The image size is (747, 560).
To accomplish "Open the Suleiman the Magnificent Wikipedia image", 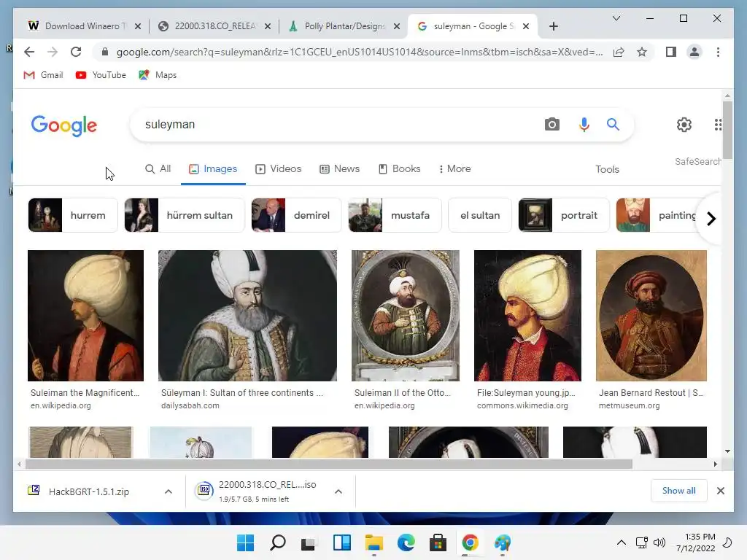I will click(86, 315).
